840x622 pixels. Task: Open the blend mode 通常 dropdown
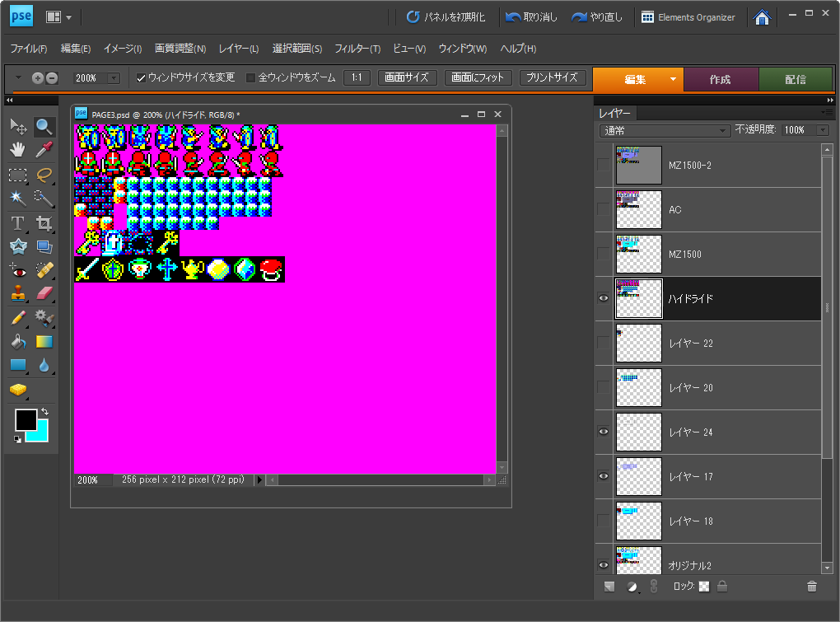pos(665,130)
